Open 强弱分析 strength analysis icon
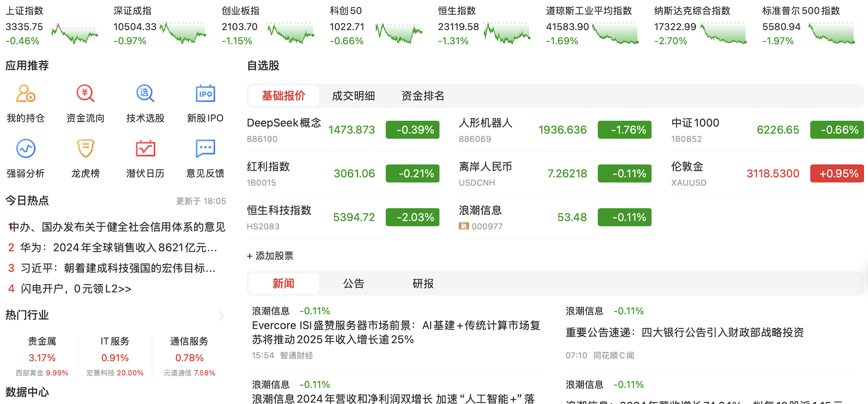Image resolution: width=868 pixels, height=404 pixels. (25, 149)
